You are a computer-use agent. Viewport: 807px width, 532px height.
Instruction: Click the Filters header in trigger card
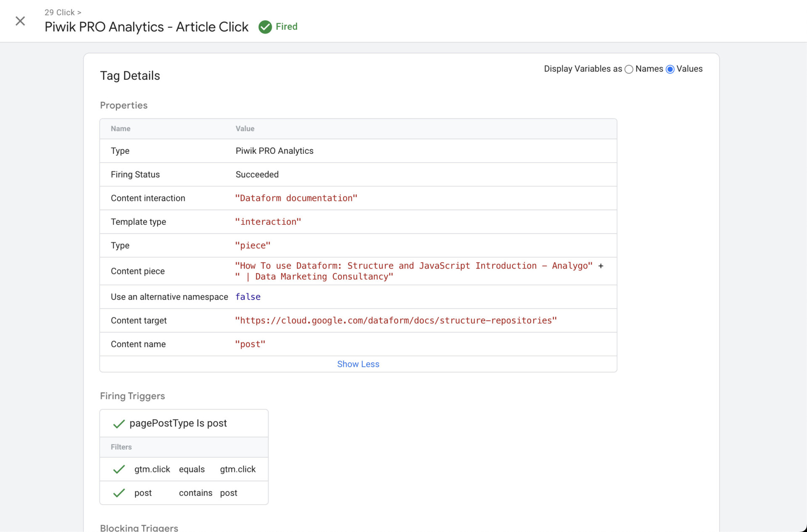click(121, 447)
